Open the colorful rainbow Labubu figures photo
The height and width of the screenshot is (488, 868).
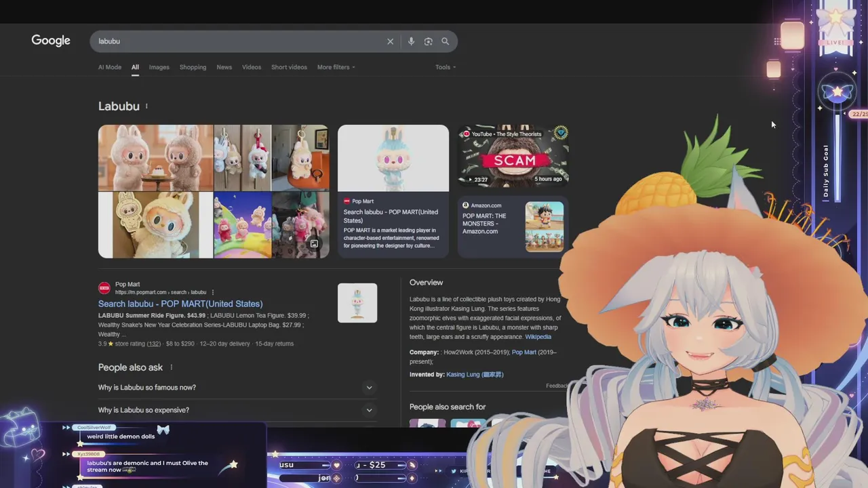243,225
